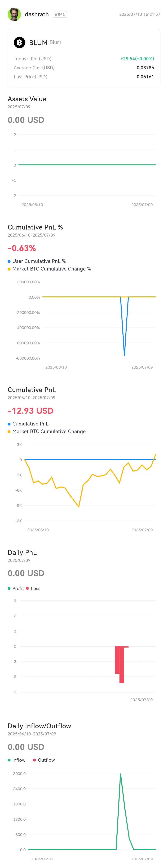Click the dashrath username
168x868 pixels.
click(37, 14)
